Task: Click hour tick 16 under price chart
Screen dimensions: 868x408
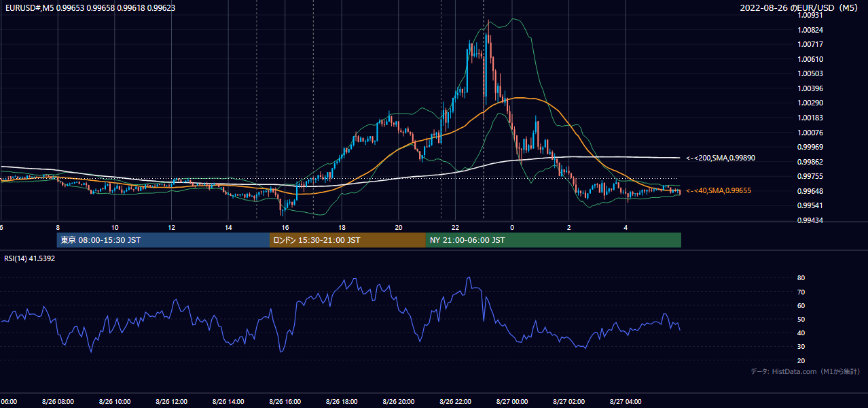Action: pyautogui.click(x=285, y=227)
